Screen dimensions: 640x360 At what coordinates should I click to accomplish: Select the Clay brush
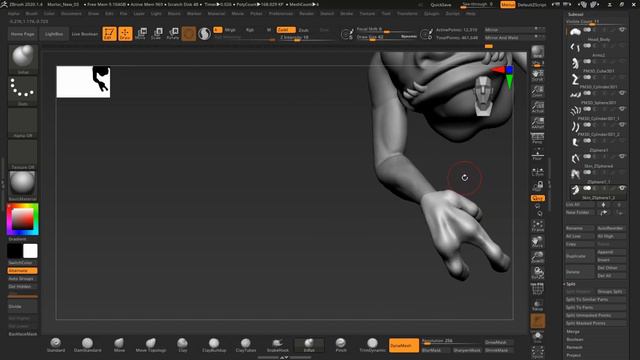click(182, 344)
